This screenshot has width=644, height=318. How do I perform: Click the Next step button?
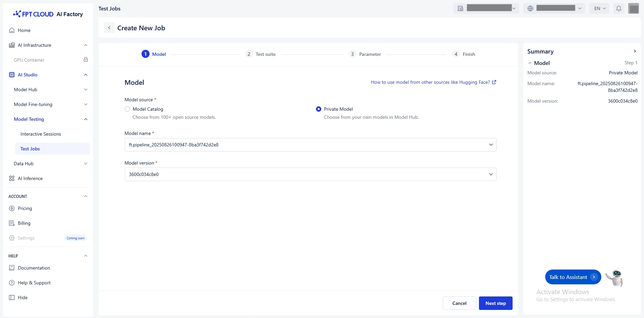click(495, 303)
